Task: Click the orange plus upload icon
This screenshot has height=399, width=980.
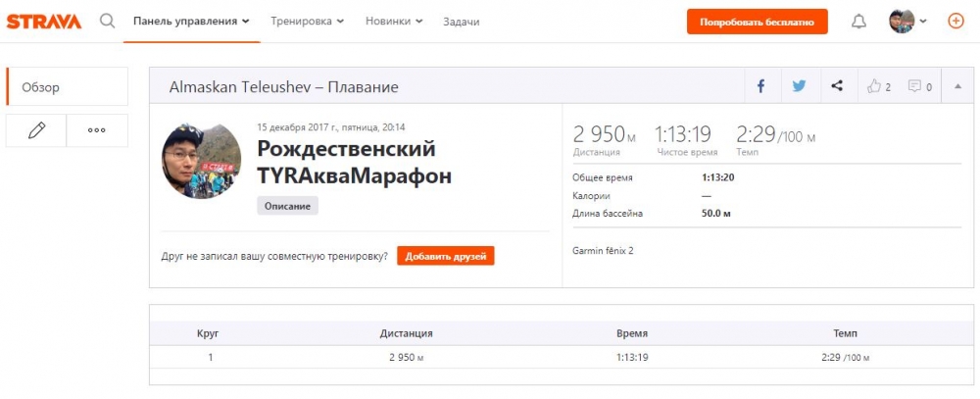Action: [955, 21]
